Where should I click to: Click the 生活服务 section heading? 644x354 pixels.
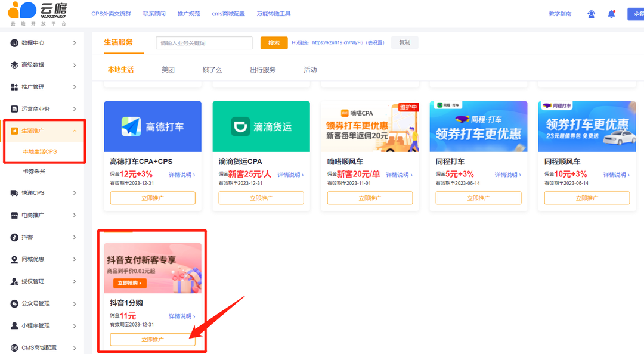[x=118, y=42]
